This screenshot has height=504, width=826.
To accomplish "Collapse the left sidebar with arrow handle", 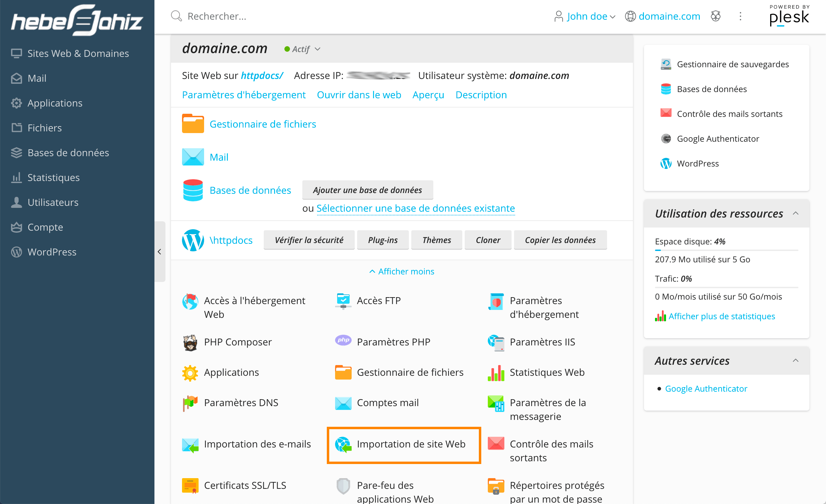I will point(160,252).
